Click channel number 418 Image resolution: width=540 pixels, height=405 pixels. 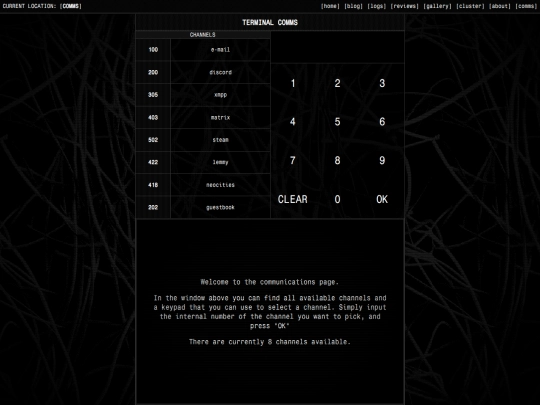pyautogui.click(x=153, y=185)
